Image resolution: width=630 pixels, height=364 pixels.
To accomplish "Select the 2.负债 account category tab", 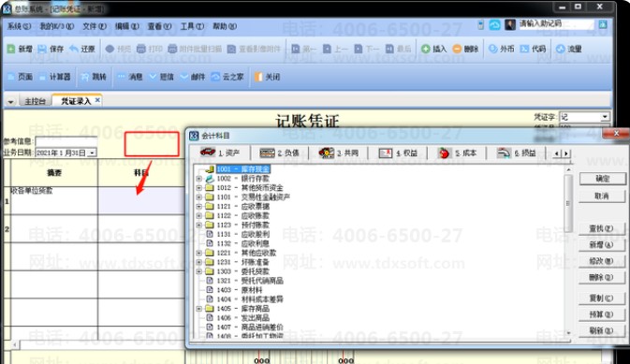I will click(279, 153).
